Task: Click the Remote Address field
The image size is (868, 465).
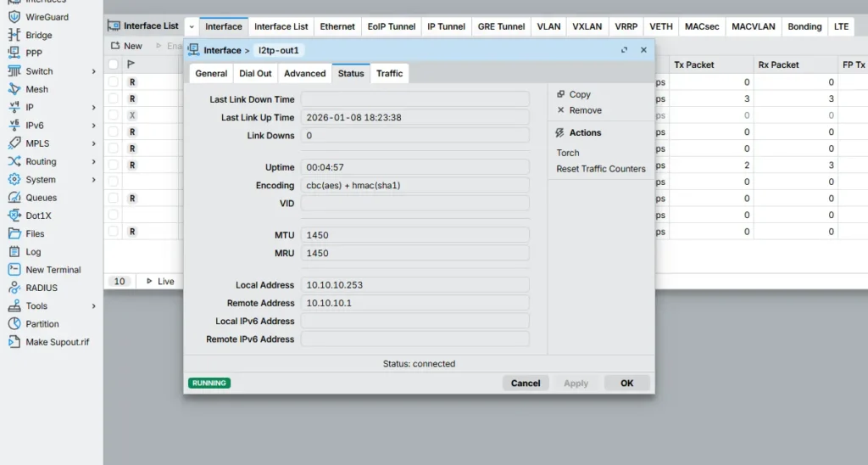Action: (415, 303)
